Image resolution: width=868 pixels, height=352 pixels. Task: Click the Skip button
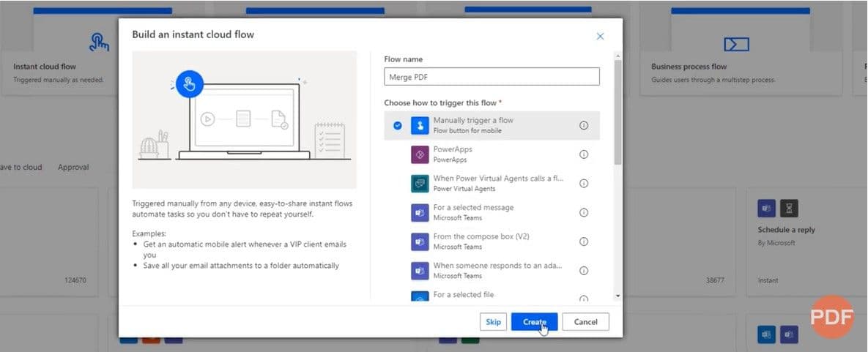(x=493, y=322)
